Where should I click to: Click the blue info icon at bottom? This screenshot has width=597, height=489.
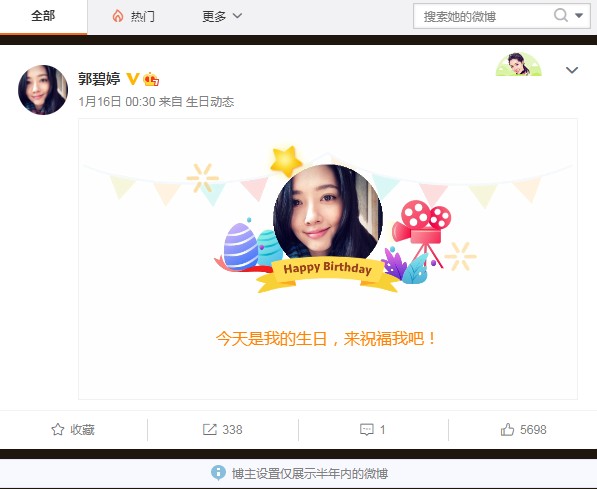tap(218, 473)
